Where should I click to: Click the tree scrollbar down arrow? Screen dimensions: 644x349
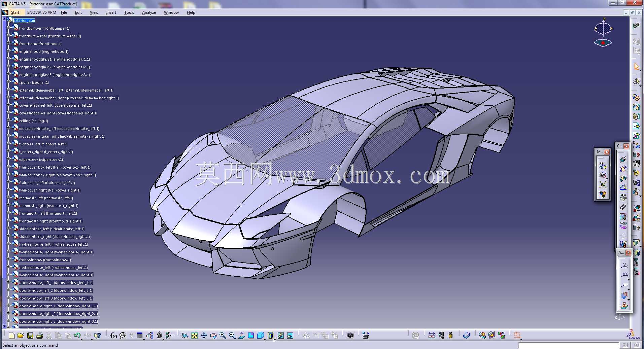(x=4, y=326)
